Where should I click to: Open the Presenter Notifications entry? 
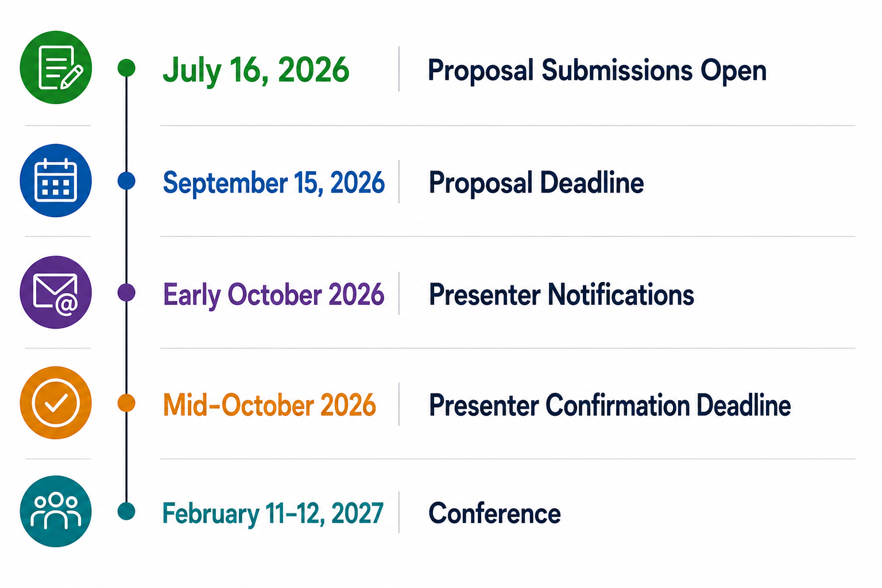point(562,295)
